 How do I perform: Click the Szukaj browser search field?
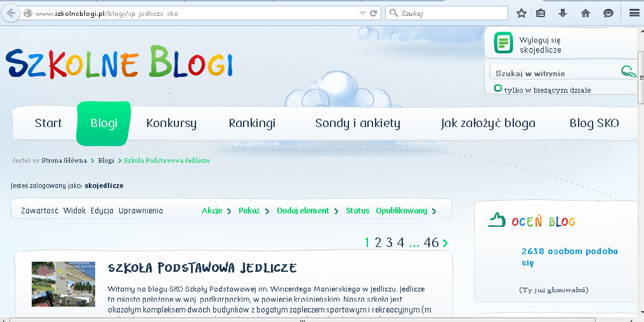[x=447, y=13]
